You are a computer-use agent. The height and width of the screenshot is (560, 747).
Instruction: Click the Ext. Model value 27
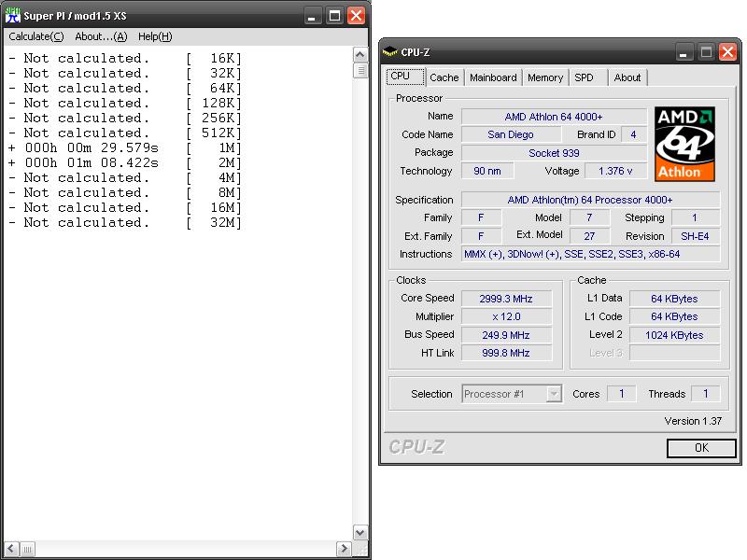point(589,236)
